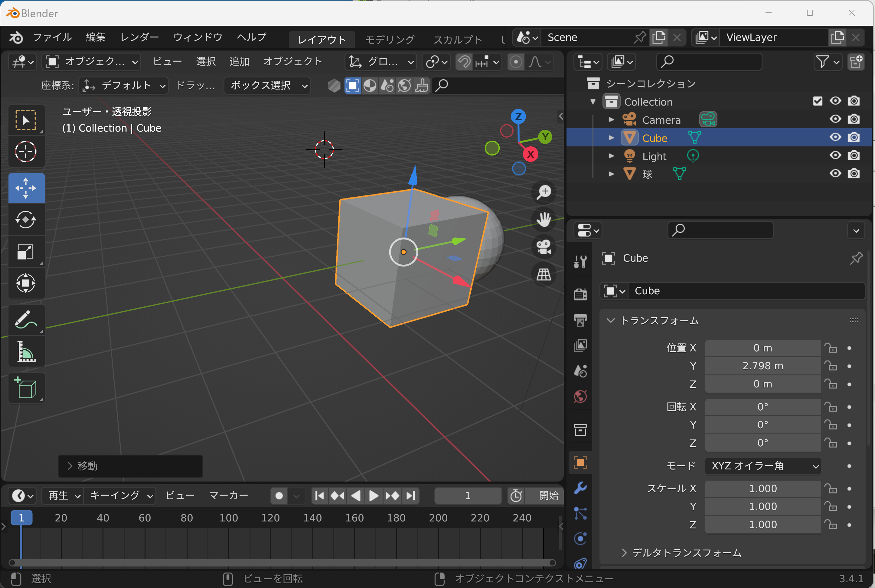Click the 位置 Y value field
Viewport: 875px width, 588px height.
click(x=762, y=366)
